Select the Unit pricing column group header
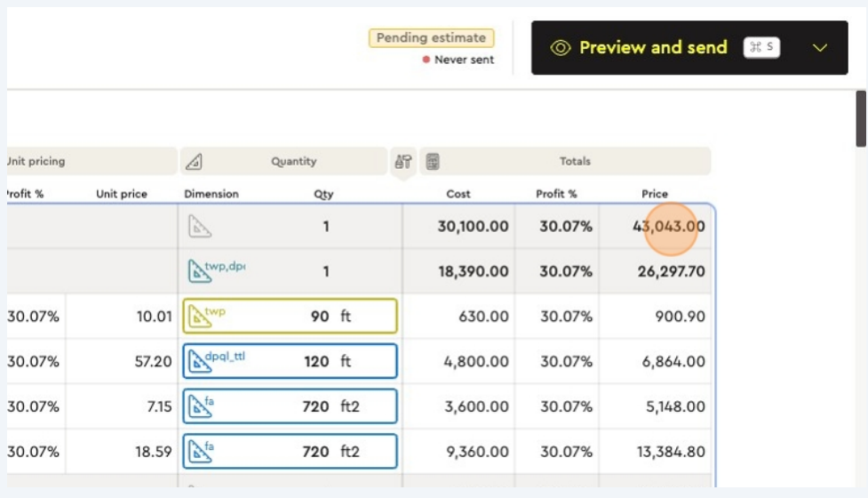This screenshot has width=868, height=498. click(x=89, y=162)
